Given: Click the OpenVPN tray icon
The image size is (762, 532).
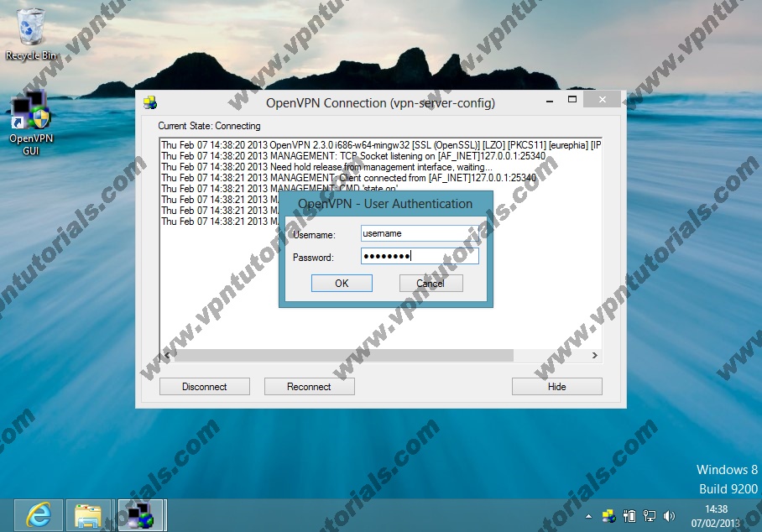Looking at the screenshot, I should (x=609, y=516).
